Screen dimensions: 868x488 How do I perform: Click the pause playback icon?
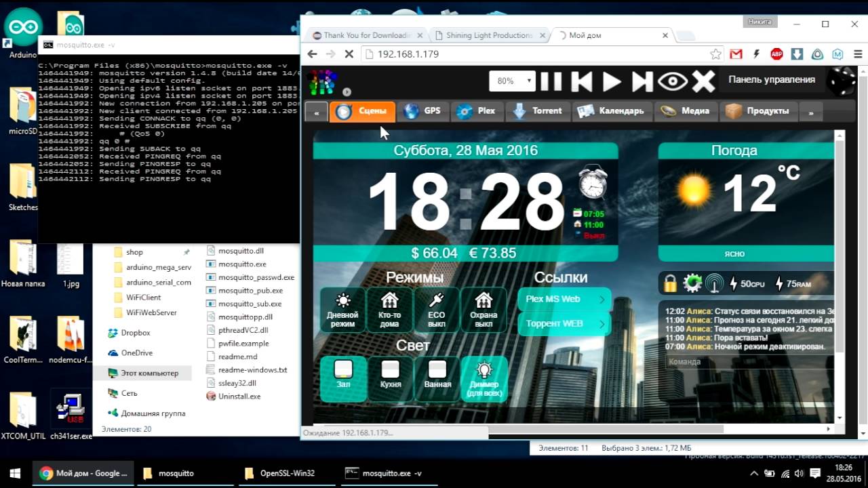pyautogui.click(x=551, y=81)
